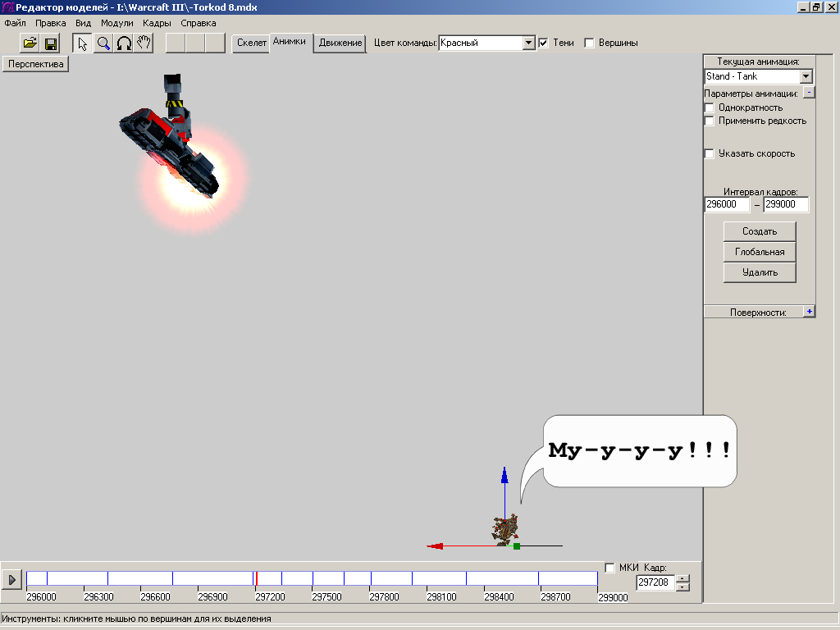840x630 pixels.
Task: Open the Вид menu
Action: [83, 23]
